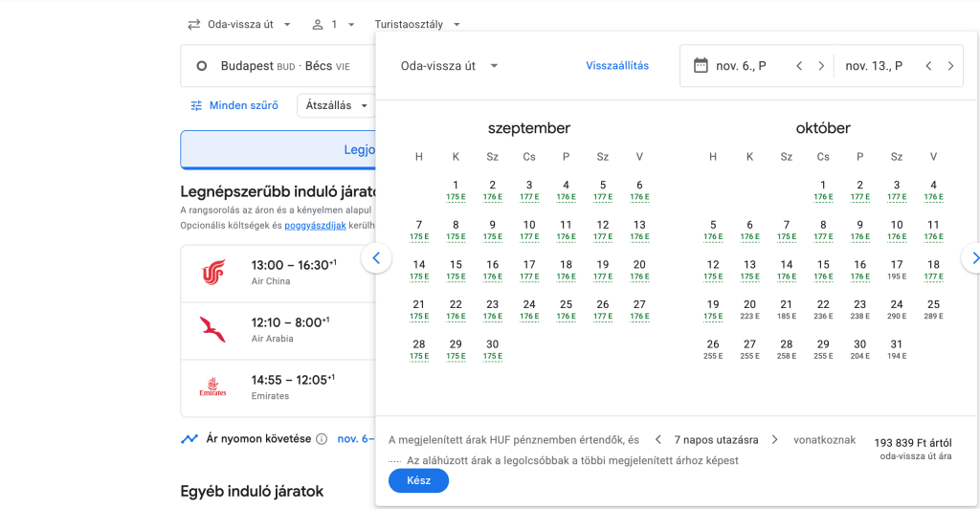Screen dimensions: 980x509
Task: Select the Air China 13:00 – 16:30 flight
Action: pyautogui.click(x=278, y=274)
